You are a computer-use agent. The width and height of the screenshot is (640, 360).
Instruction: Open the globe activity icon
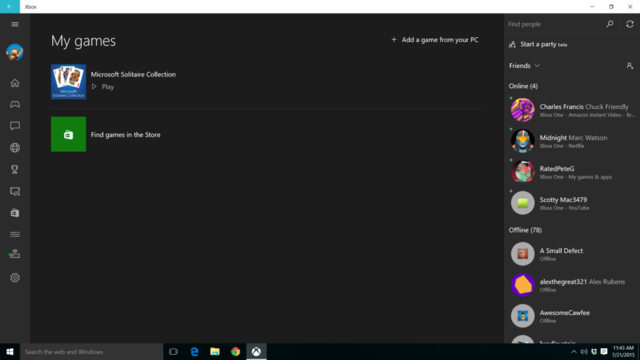tap(15, 147)
